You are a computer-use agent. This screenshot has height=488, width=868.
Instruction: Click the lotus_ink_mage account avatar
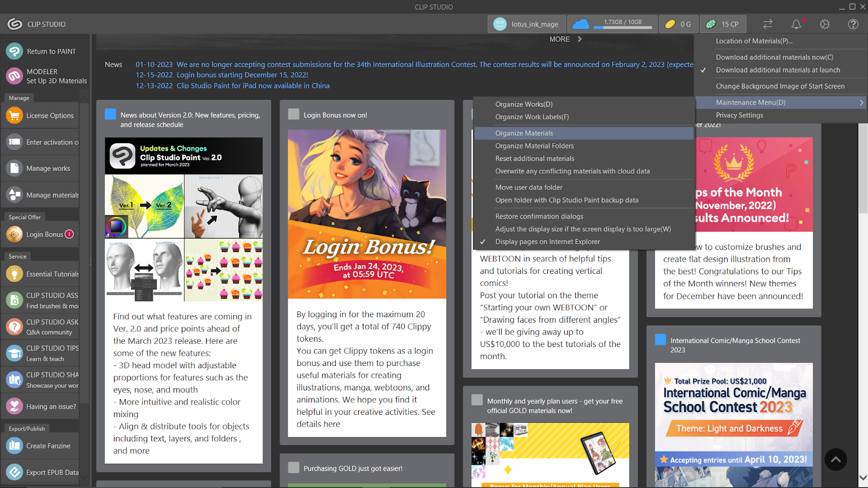coord(500,24)
